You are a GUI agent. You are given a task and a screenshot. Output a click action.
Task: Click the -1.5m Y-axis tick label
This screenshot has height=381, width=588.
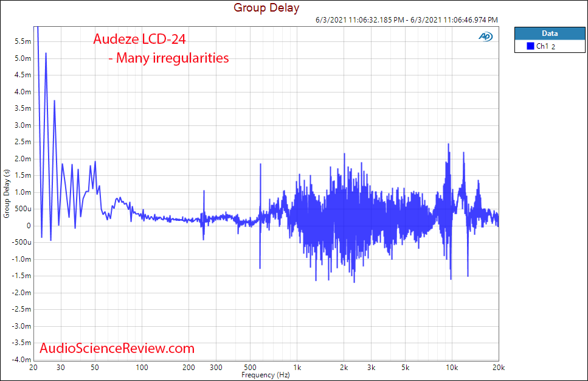pos(22,276)
